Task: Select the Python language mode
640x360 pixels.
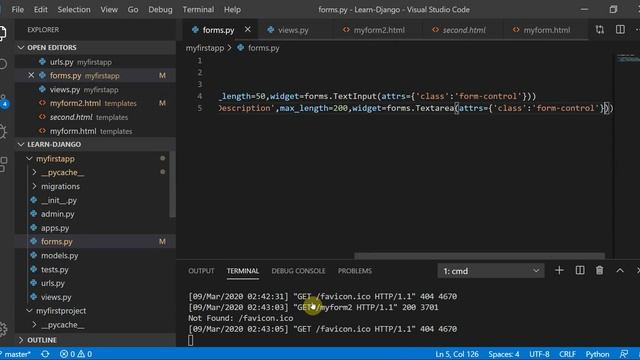Action: [597, 354]
